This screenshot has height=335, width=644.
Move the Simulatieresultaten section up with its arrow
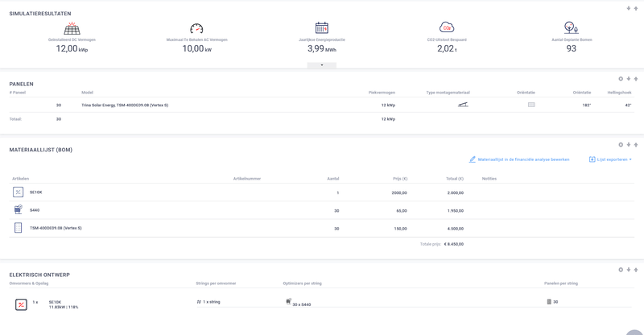click(x=636, y=8)
